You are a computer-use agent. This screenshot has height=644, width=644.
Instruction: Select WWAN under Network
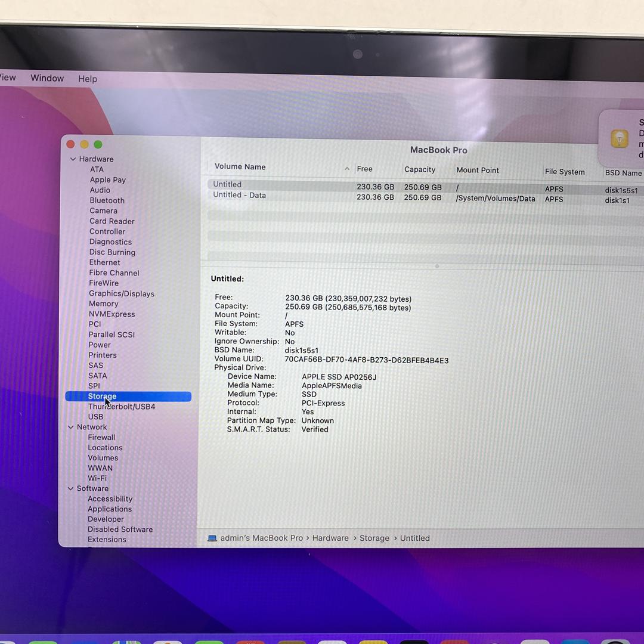point(100,468)
